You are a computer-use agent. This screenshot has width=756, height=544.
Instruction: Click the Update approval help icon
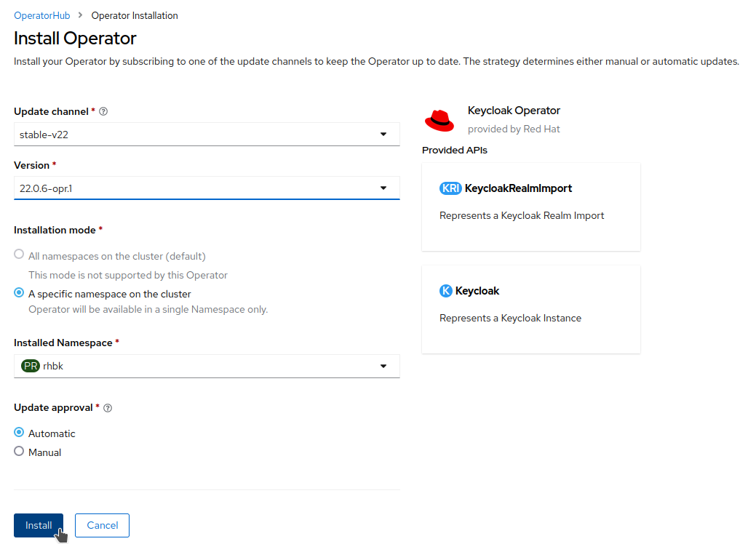(108, 408)
